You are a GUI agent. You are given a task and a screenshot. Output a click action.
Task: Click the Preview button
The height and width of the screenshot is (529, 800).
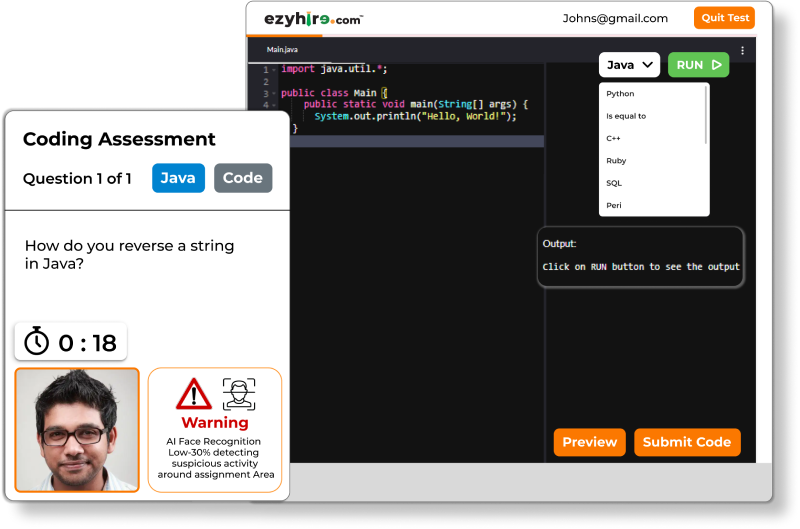pos(589,442)
